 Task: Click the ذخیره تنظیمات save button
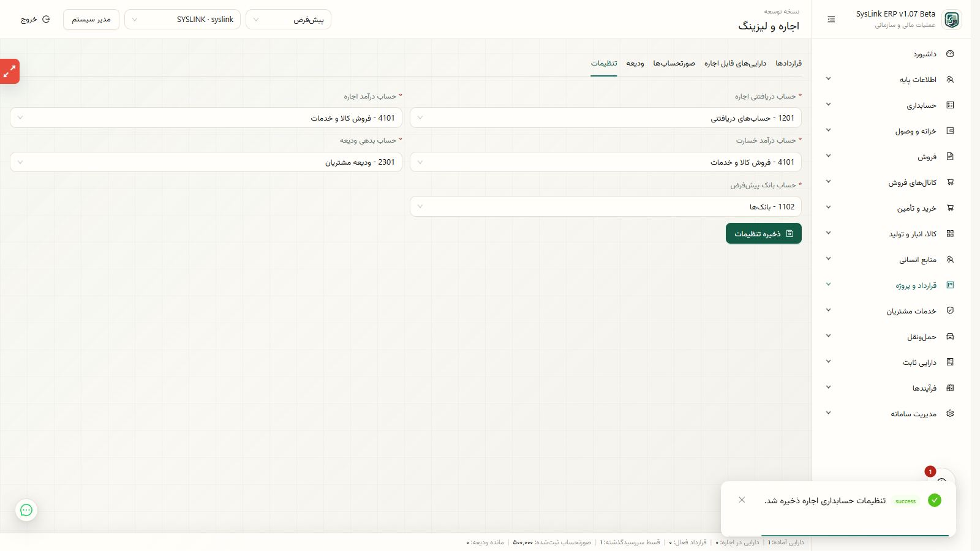pyautogui.click(x=764, y=233)
